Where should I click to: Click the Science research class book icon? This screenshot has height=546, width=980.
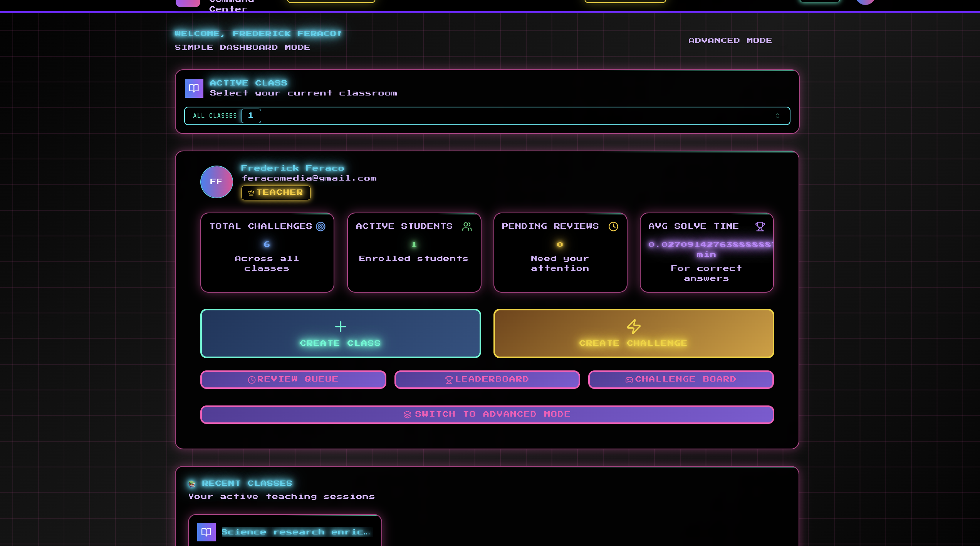[206, 532]
